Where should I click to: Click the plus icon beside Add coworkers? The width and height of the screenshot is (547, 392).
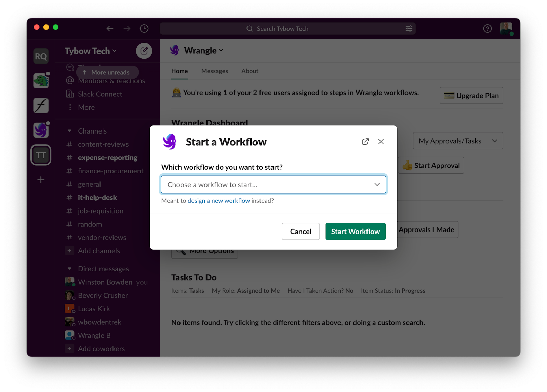point(69,349)
